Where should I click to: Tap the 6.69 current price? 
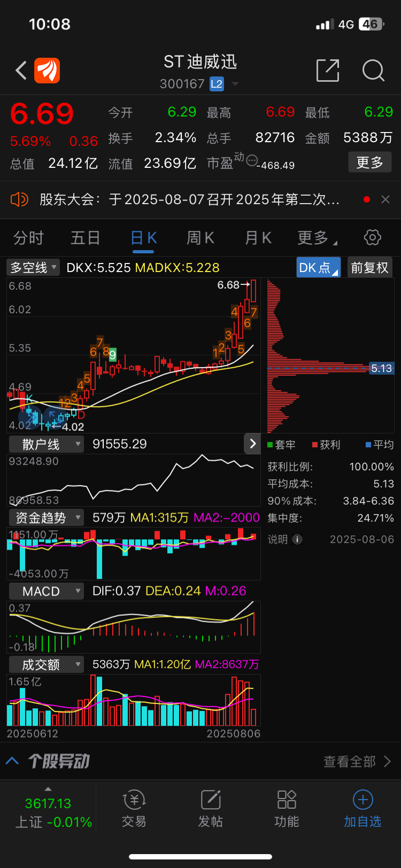[x=42, y=113]
